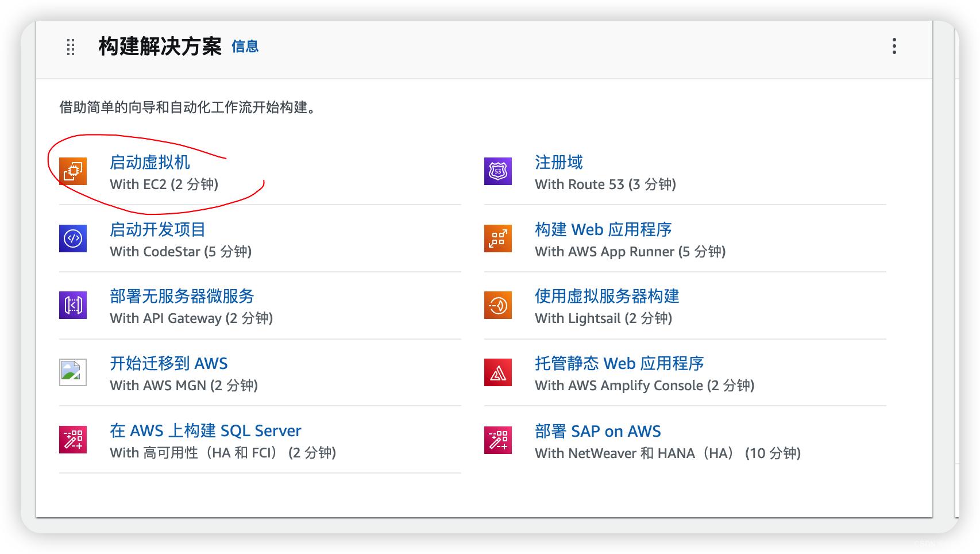Open the 部署 SAP on AWS link
The width and height of the screenshot is (980, 554).
point(598,431)
